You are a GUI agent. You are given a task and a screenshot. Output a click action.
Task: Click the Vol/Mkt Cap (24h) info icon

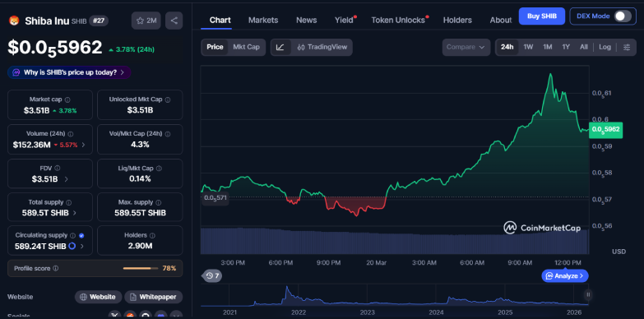(x=168, y=134)
